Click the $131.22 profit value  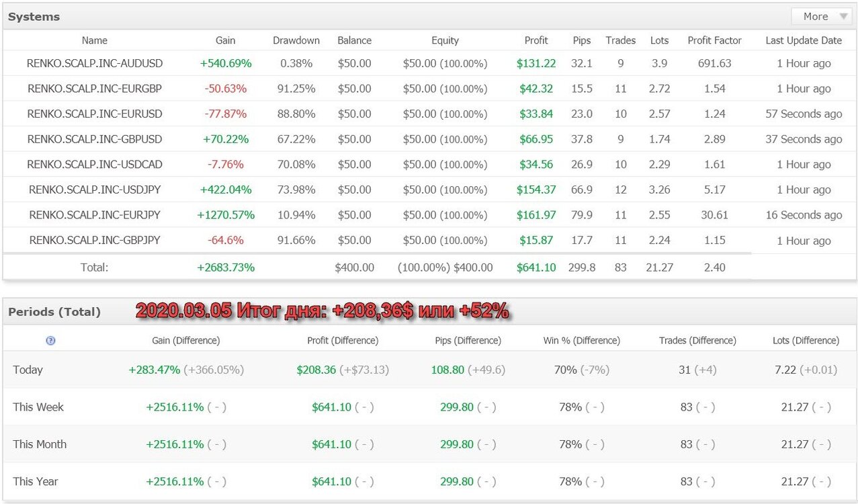point(536,64)
